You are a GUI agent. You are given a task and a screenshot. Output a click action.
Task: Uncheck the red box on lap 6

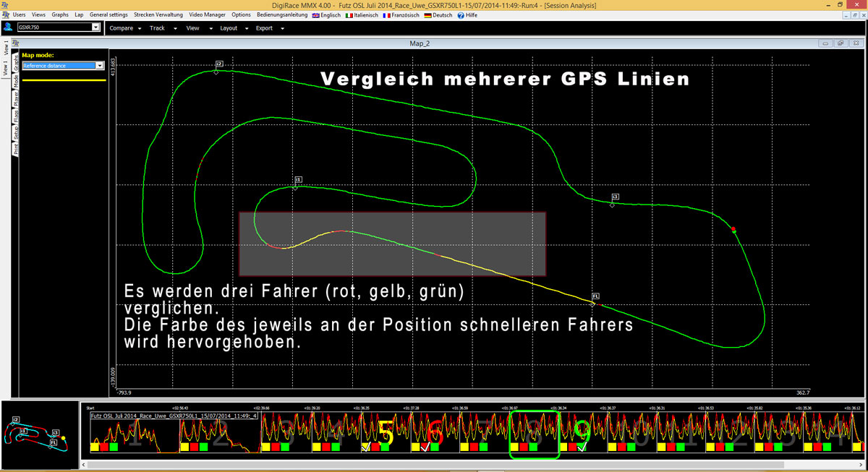pyautogui.click(x=425, y=447)
